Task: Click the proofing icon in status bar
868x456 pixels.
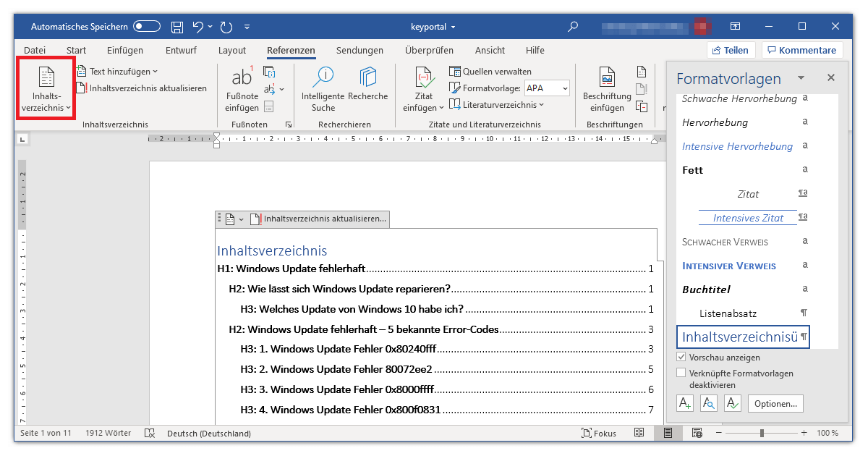Action: click(150, 433)
